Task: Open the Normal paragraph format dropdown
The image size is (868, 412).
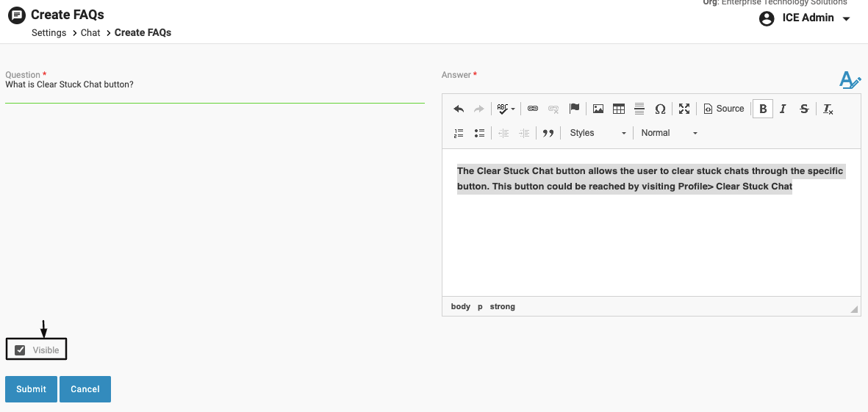Action: coord(668,133)
